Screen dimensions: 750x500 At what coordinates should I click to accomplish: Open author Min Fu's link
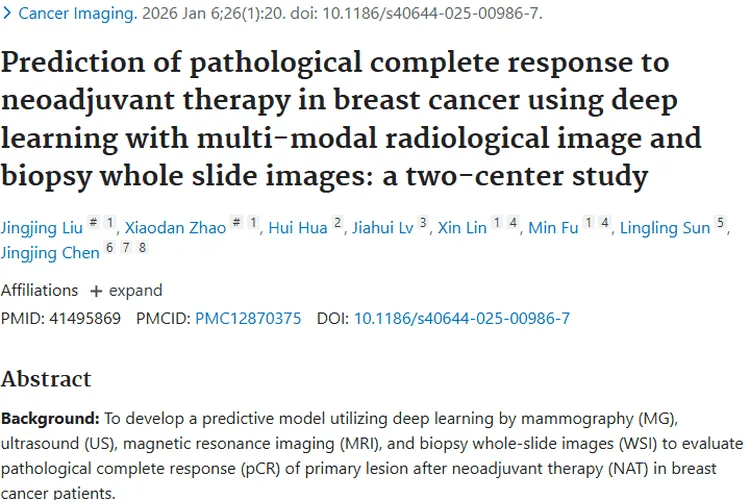554,228
